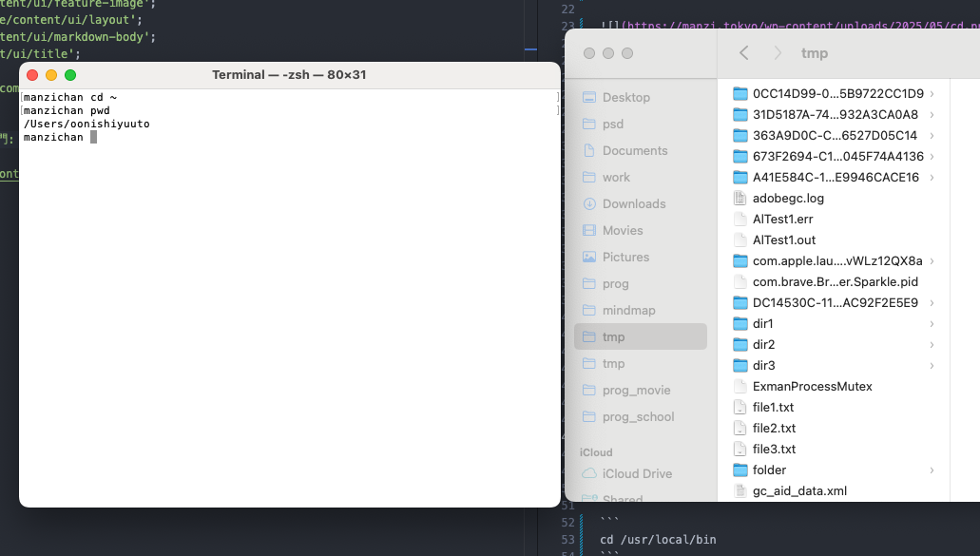
Task: Select the 31D5187A folder name
Action: (836, 115)
